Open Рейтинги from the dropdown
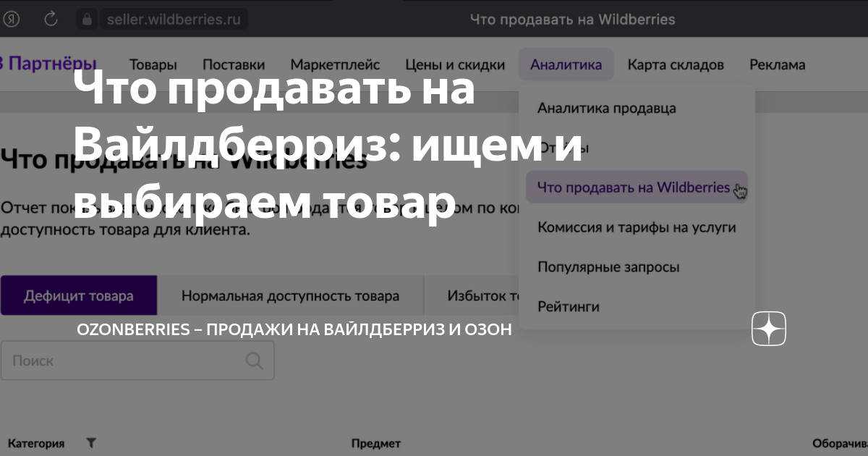Image resolution: width=868 pixels, height=456 pixels. pyautogui.click(x=569, y=307)
